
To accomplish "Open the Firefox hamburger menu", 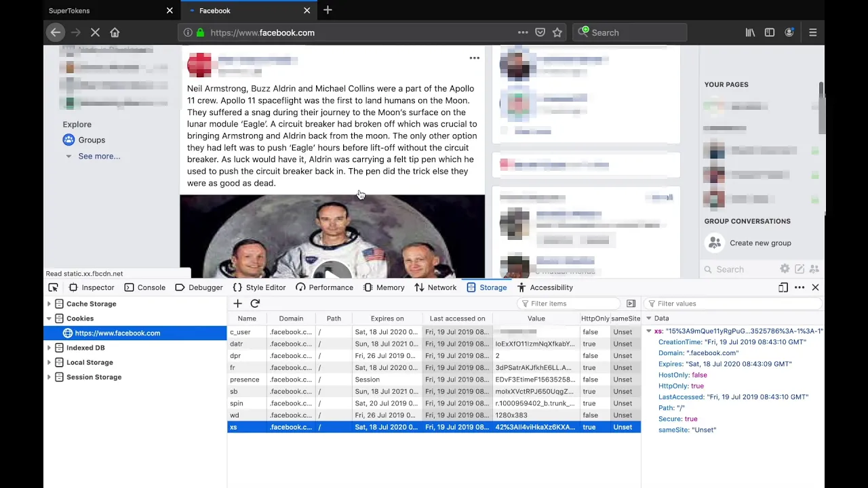I will tap(812, 33).
